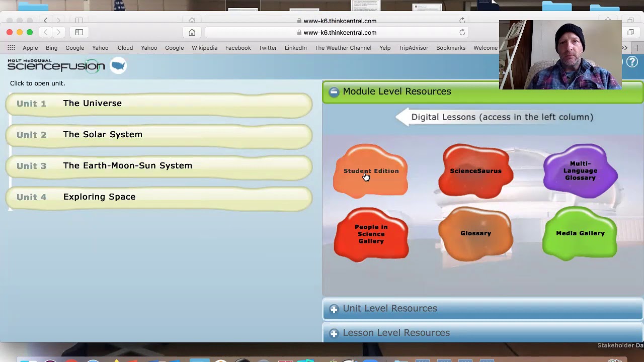Open the Bing bookmark
This screenshot has width=644, height=362.
51,48
